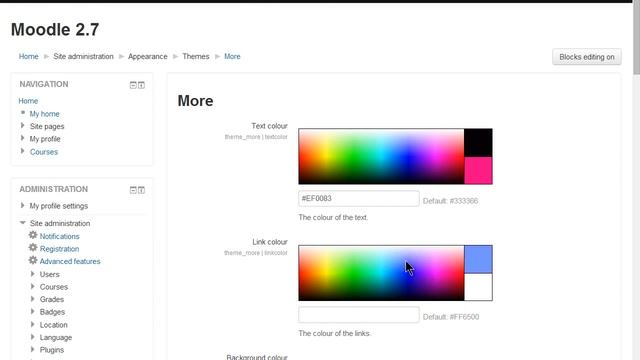640x360 pixels.
Task: Click the Site pages label
Action: click(x=47, y=127)
